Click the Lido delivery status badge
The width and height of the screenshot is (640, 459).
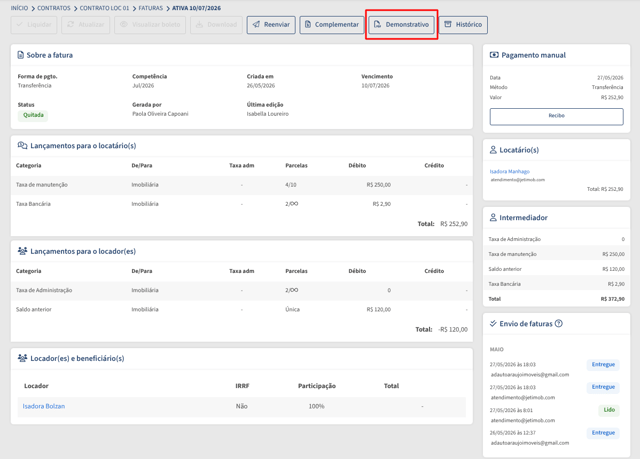609,410
